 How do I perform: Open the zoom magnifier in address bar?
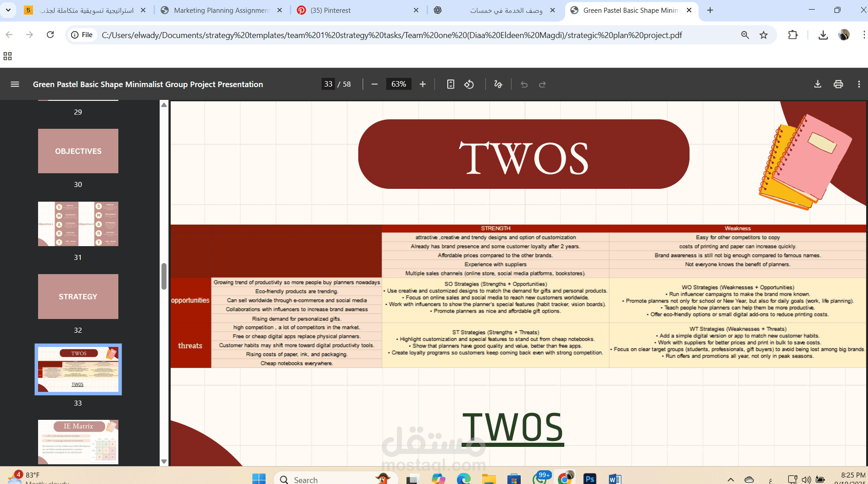point(745,35)
